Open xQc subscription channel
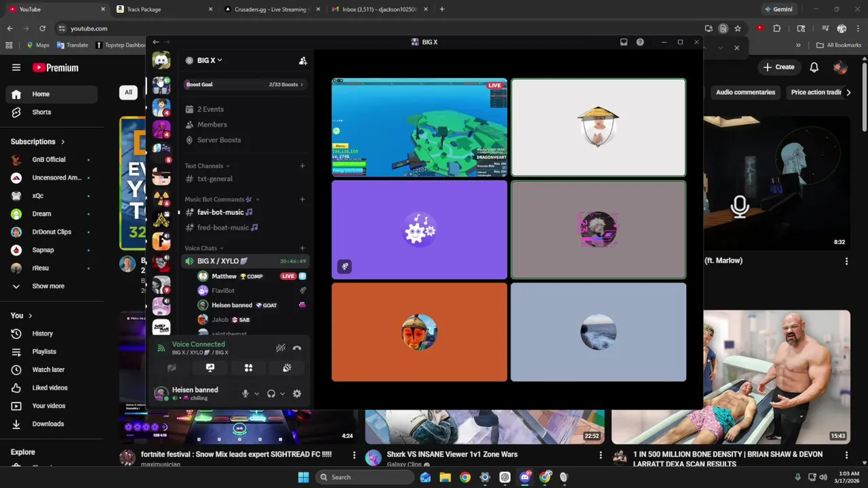The height and width of the screenshot is (488, 868). coord(52,196)
